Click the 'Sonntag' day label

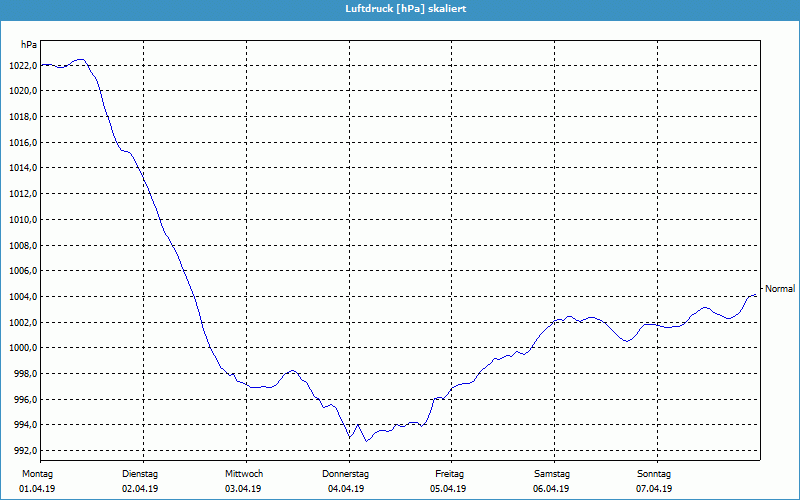(x=654, y=474)
